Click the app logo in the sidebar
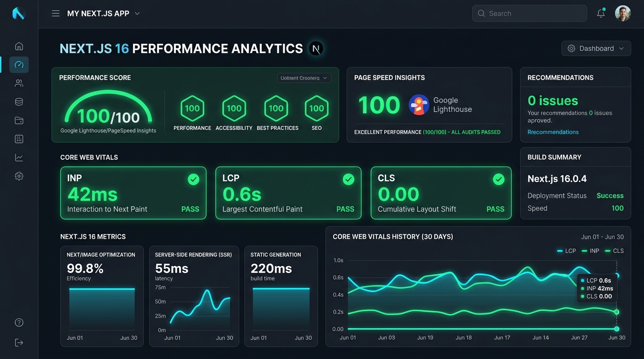The image size is (644, 359). (x=18, y=14)
